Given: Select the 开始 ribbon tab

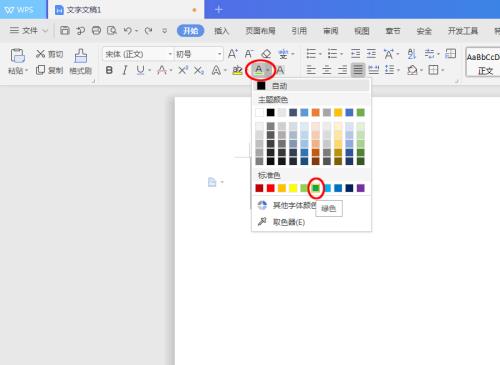Looking at the screenshot, I should point(190,31).
